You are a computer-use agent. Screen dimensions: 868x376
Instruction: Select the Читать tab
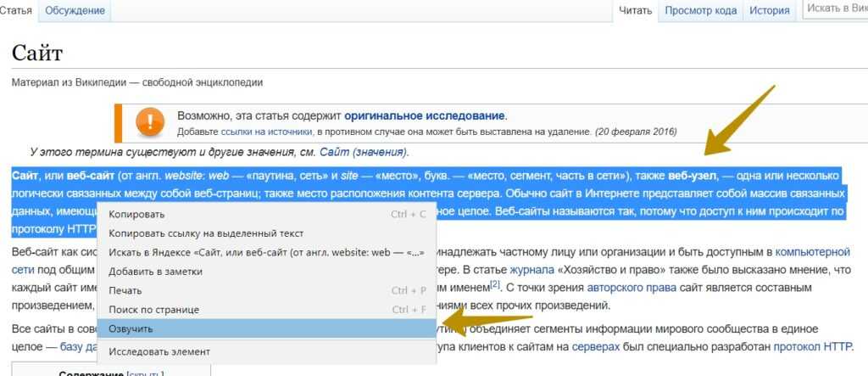(x=635, y=11)
